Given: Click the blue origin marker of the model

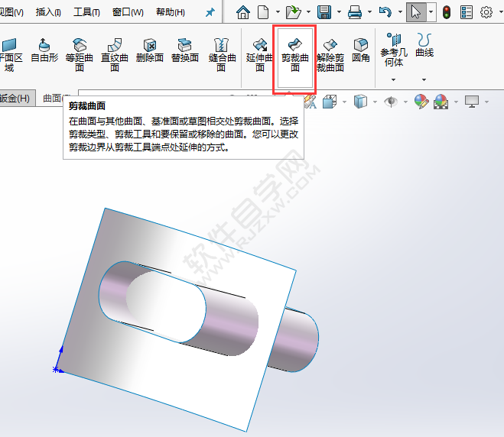Looking at the screenshot, I should 57,369.
